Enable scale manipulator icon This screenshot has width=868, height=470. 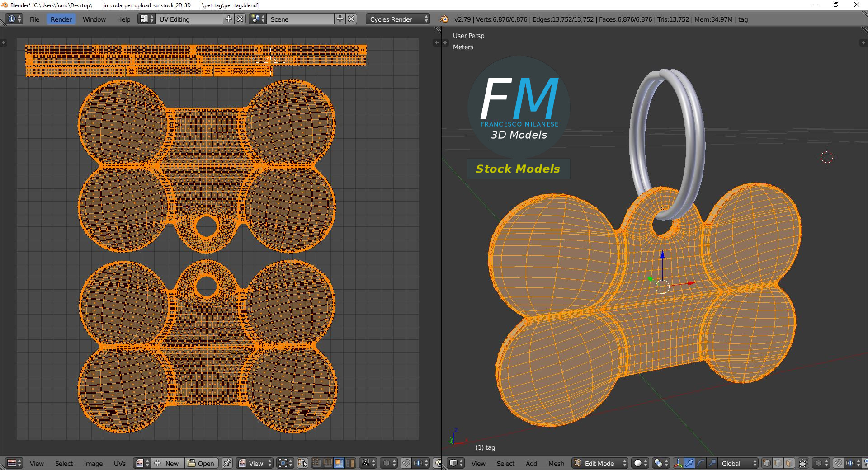[x=712, y=463]
